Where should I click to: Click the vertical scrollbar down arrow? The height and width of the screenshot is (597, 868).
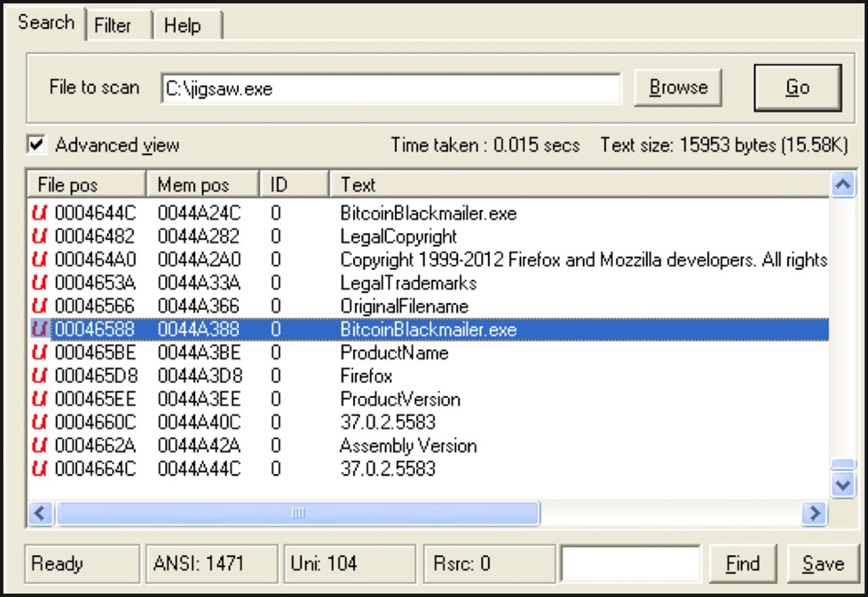[x=843, y=484]
